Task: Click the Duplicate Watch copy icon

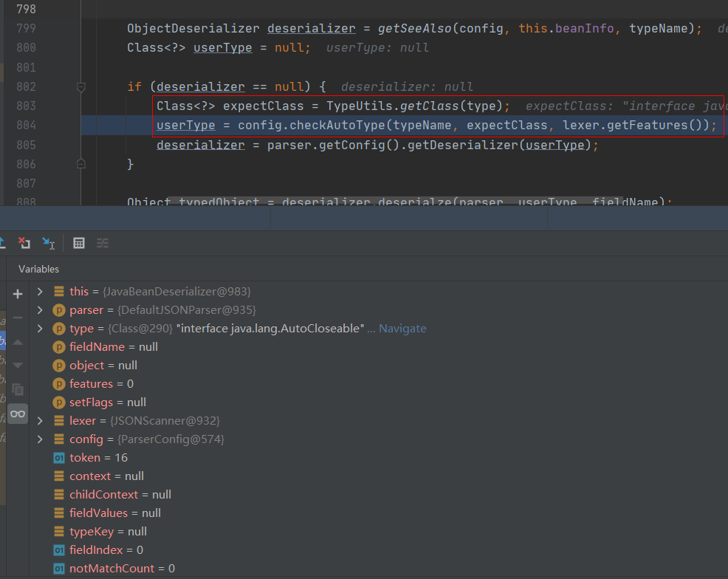Action: coord(18,389)
